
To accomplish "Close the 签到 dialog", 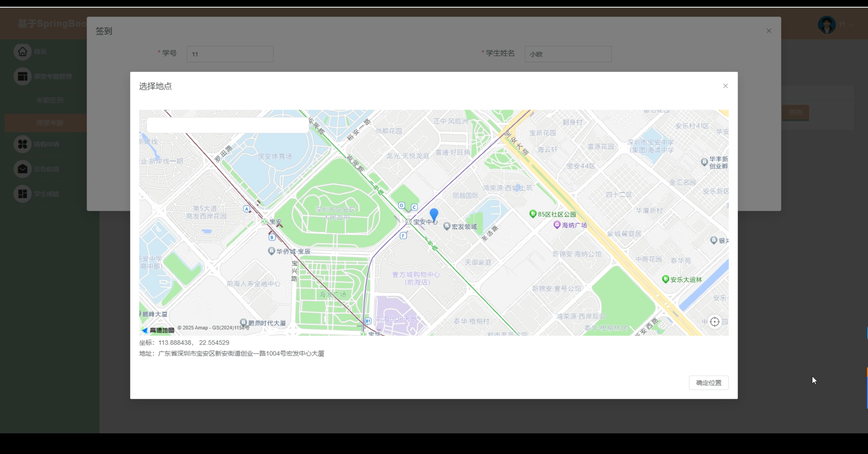I will click(769, 31).
